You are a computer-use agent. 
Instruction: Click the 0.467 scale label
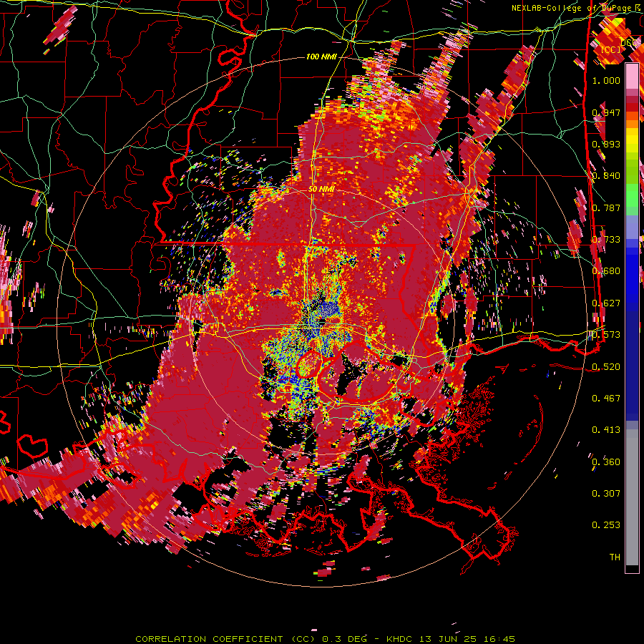pyautogui.click(x=606, y=399)
